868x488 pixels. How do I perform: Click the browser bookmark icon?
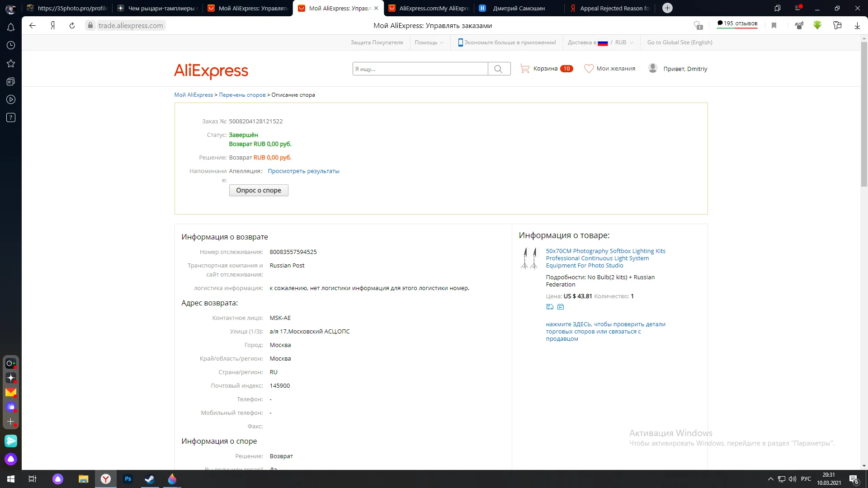(774, 26)
